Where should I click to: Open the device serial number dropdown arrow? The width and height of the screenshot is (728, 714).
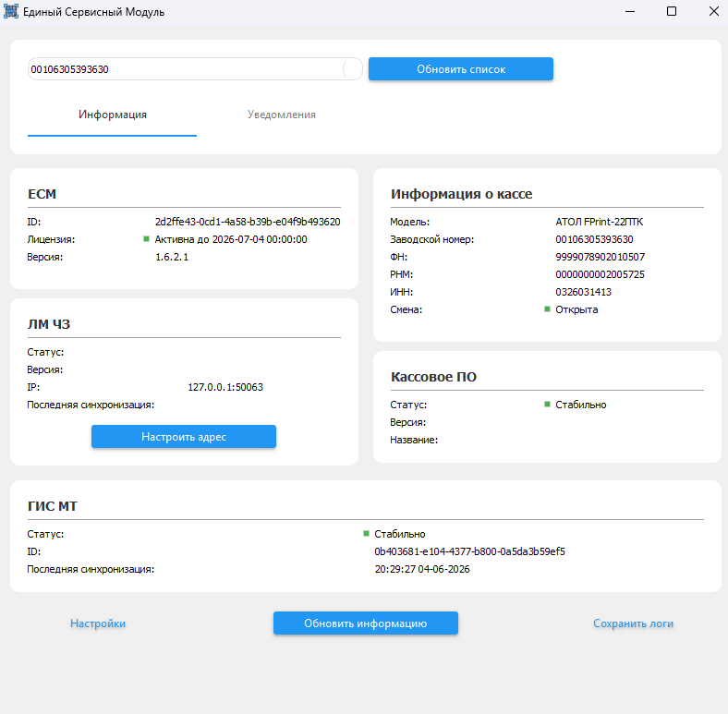pos(352,69)
